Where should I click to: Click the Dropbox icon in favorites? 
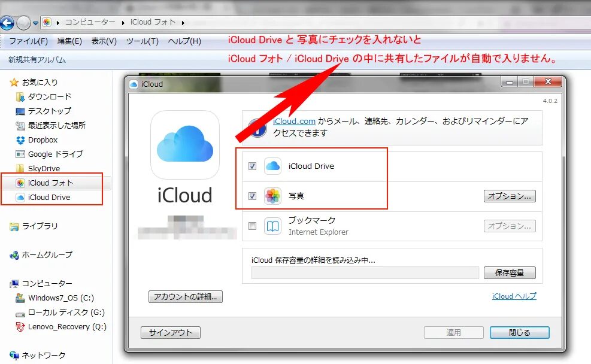pyautogui.click(x=20, y=140)
